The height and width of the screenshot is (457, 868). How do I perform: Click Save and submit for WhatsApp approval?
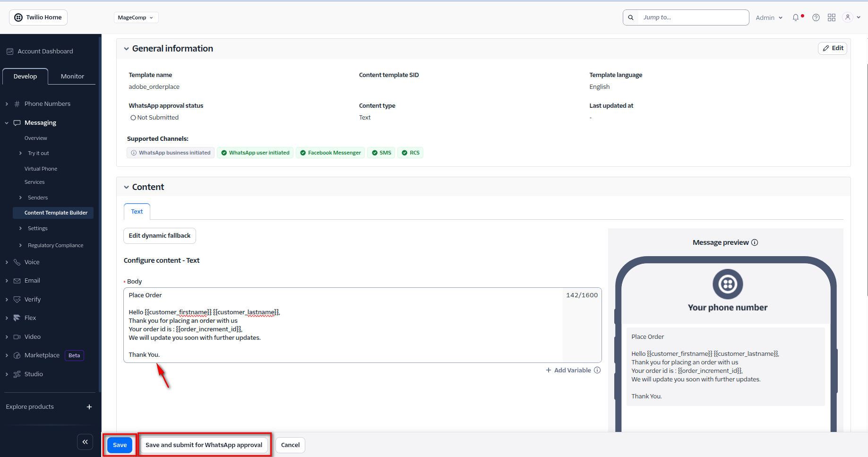click(x=204, y=445)
